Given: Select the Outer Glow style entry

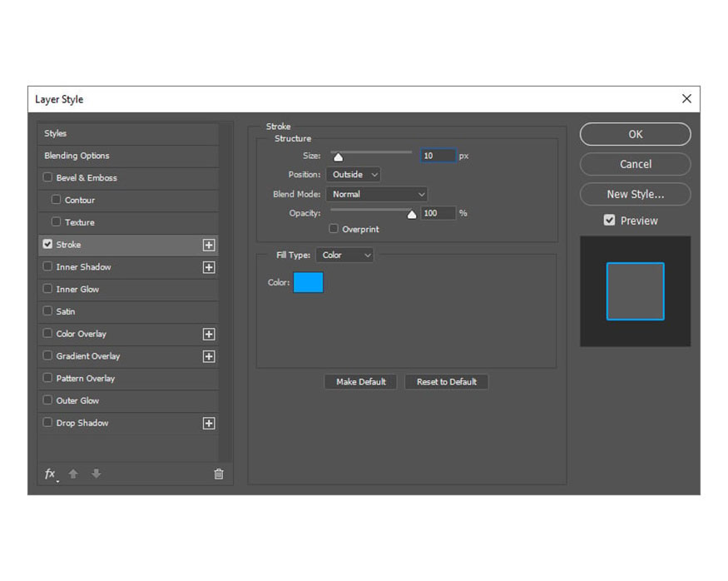Looking at the screenshot, I should [x=77, y=400].
